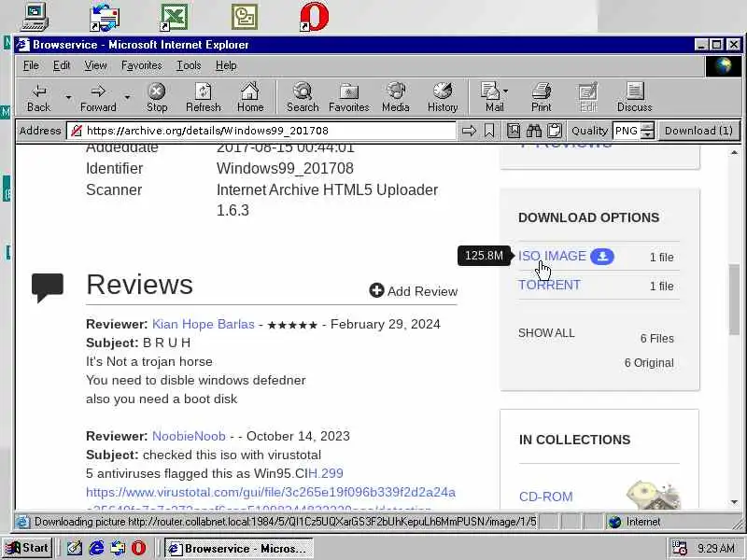Image resolution: width=747 pixels, height=560 pixels.
Task: Open the Opera desktop shortcut
Action: coord(315,17)
